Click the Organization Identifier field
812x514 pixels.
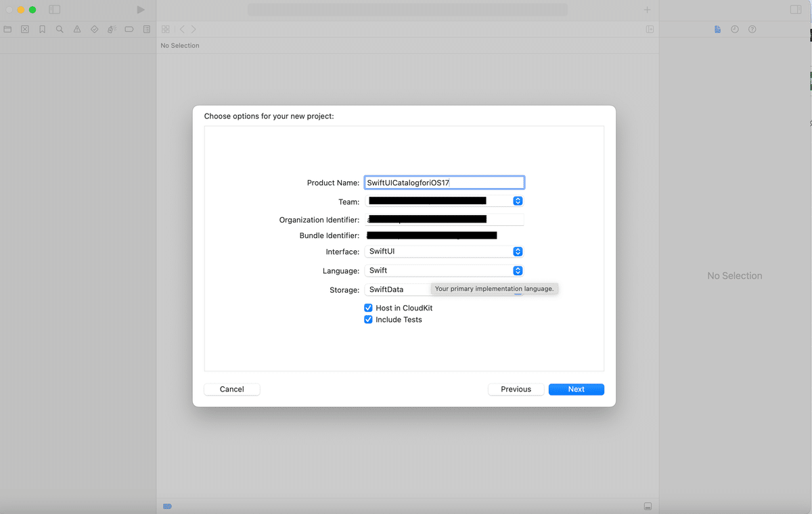tap(444, 220)
